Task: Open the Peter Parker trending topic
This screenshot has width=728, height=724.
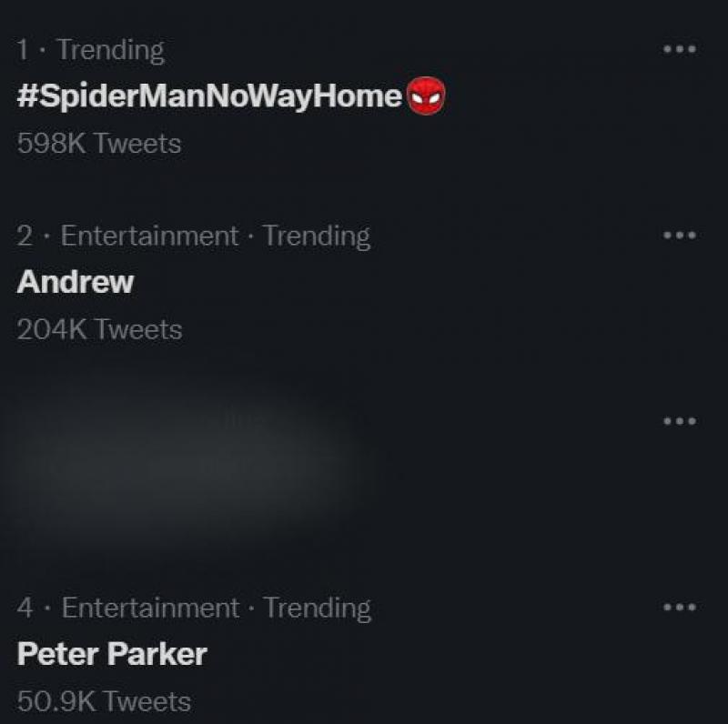Action: point(112,654)
